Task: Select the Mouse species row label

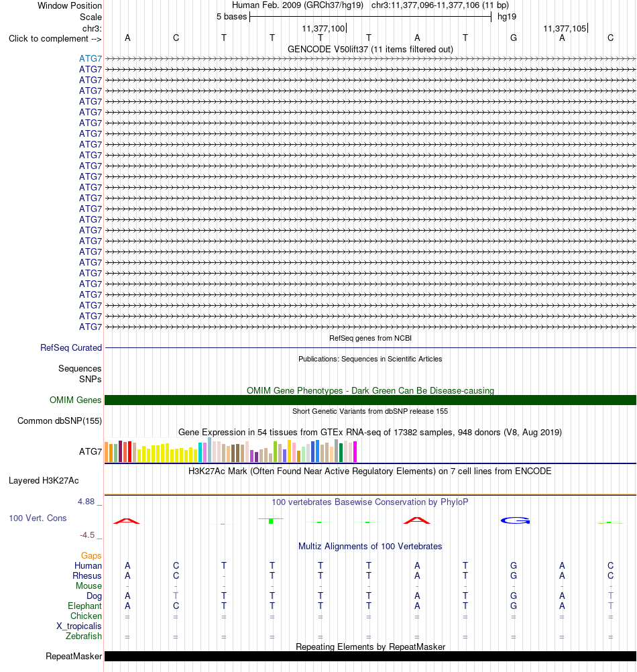Action: click(x=89, y=586)
